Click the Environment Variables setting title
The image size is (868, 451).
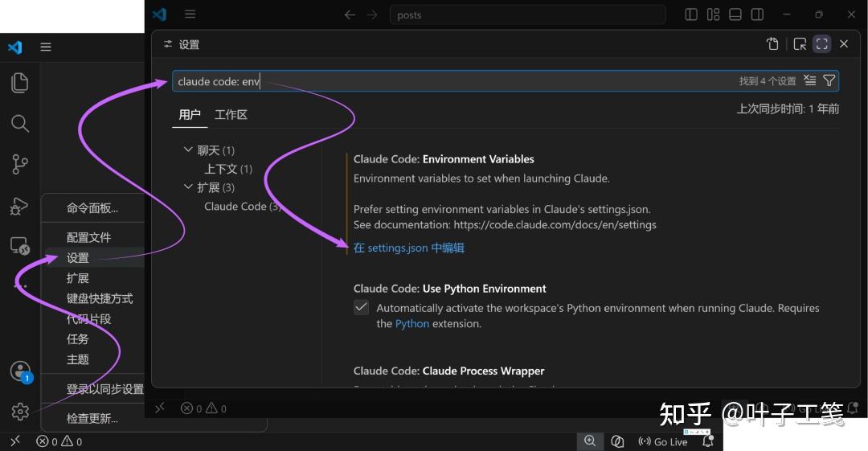click(444, 159)
